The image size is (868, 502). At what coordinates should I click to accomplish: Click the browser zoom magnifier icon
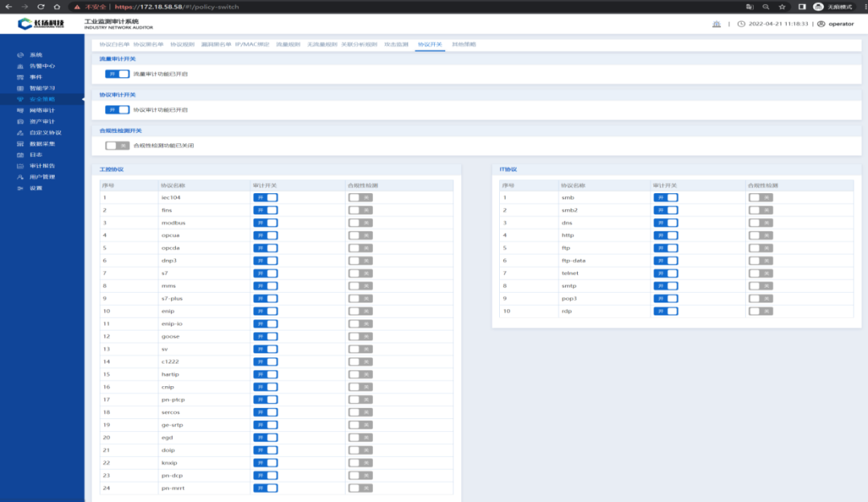(765, 6)
